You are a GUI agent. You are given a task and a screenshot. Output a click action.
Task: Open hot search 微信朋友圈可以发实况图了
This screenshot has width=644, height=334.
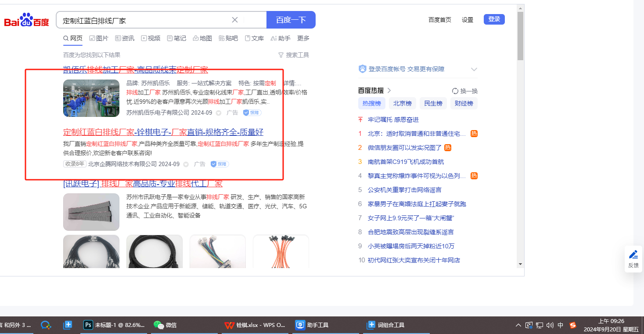(x=405, y=148)
